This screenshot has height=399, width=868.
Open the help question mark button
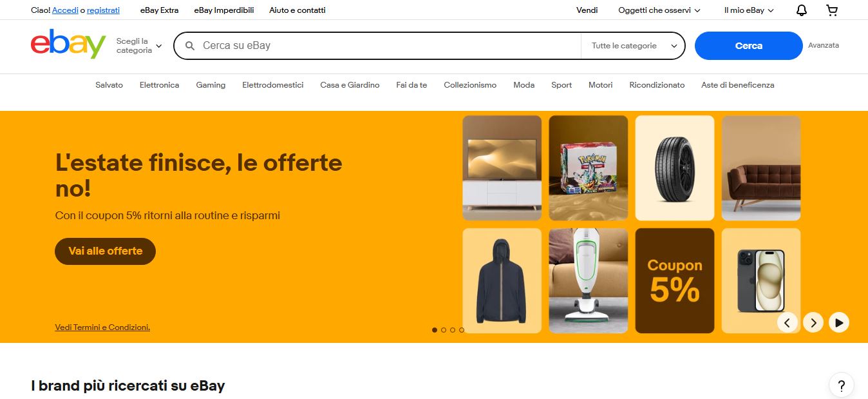[x=841, y=385]
